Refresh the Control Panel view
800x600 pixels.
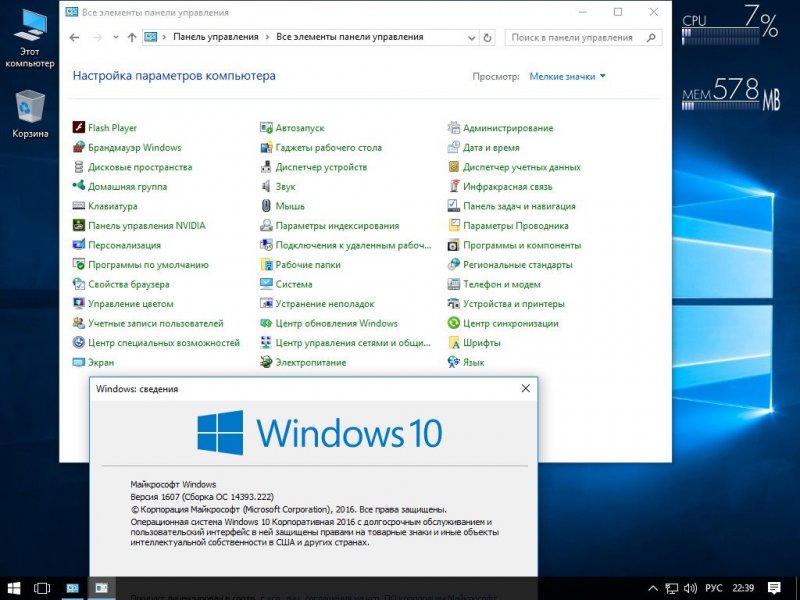click(487, 38)
